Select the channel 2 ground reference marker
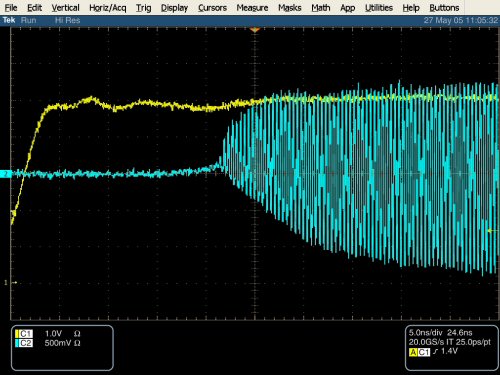The height and width of the screenshot is (375, 500). (6, 174)
